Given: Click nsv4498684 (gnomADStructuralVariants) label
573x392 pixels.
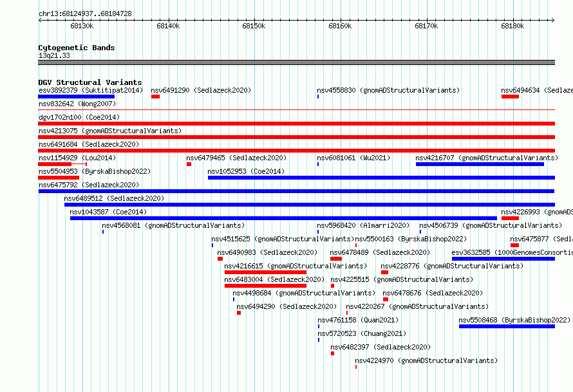Looking at the screenshot, I should pos(304,293).
